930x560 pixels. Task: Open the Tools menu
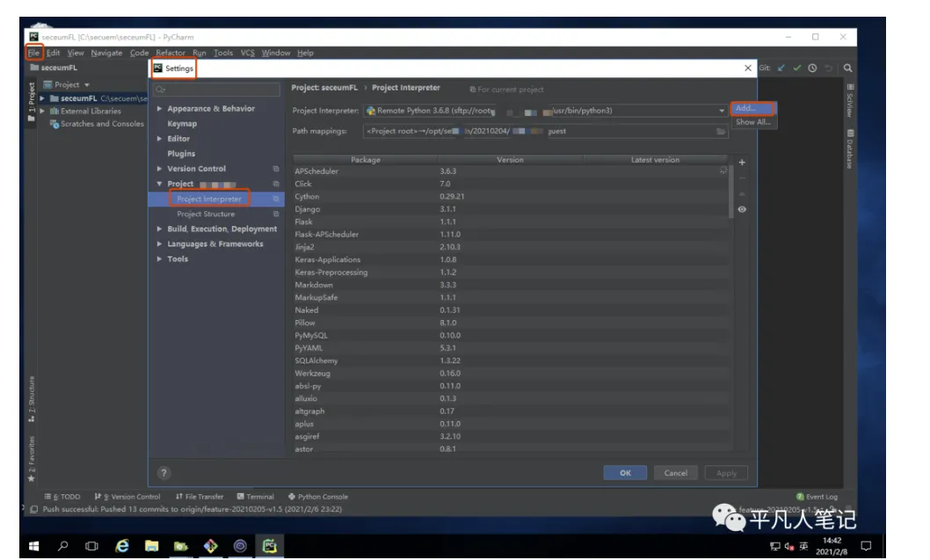coord(223,53)
